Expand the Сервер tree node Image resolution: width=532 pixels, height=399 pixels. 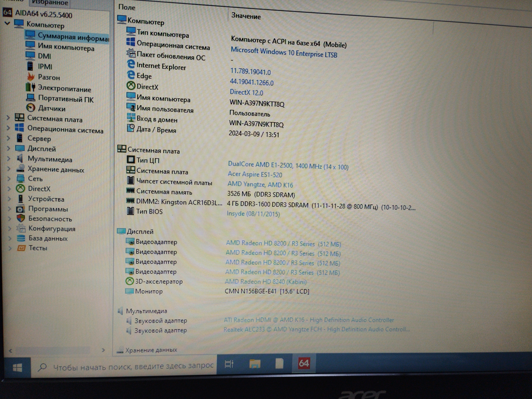[x=8, y=138]
